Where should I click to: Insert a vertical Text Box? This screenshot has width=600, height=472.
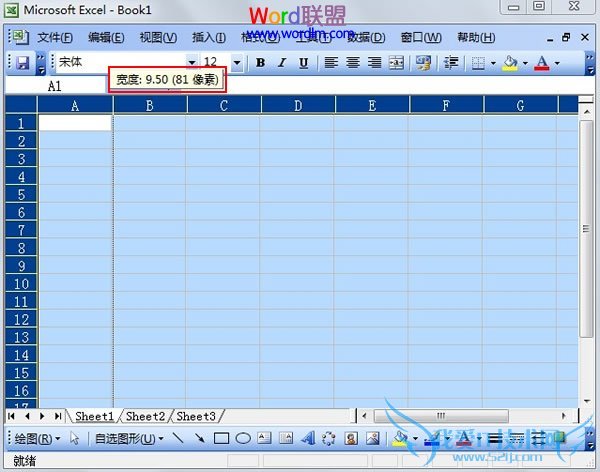[286, 438]
